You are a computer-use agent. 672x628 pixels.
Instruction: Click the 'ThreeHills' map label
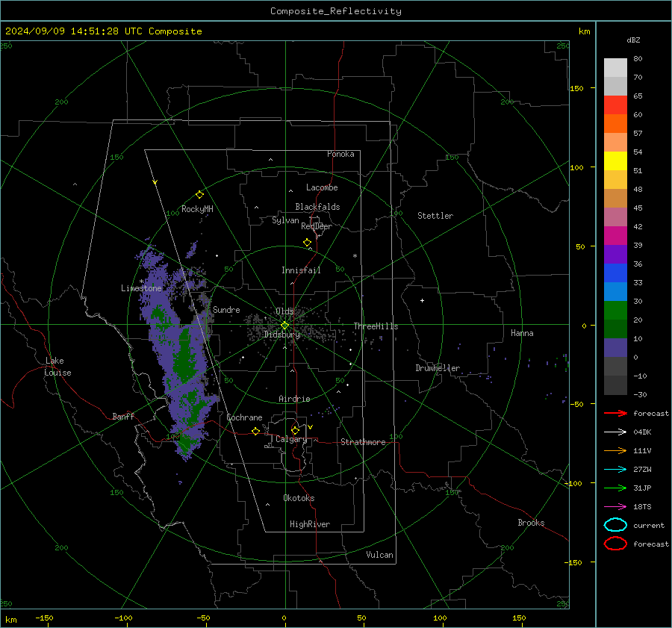coord(376,326)
